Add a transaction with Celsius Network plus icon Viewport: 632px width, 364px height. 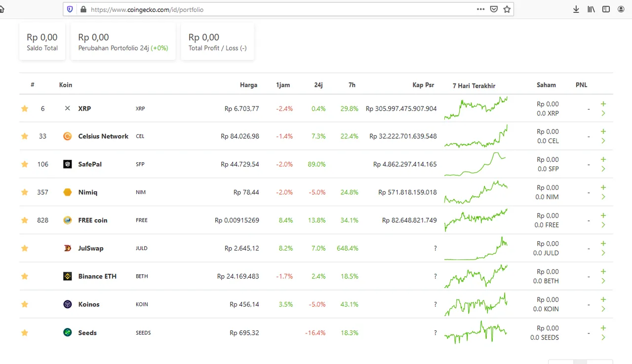603,131
